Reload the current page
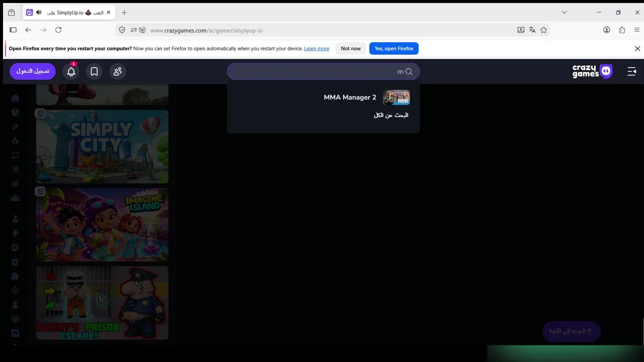 click(58, 30)
